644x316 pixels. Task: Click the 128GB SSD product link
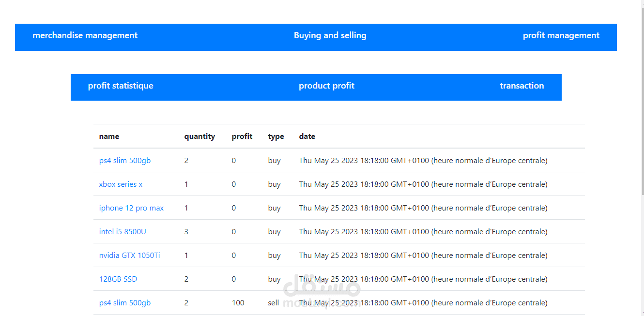(x=118, y=279)
